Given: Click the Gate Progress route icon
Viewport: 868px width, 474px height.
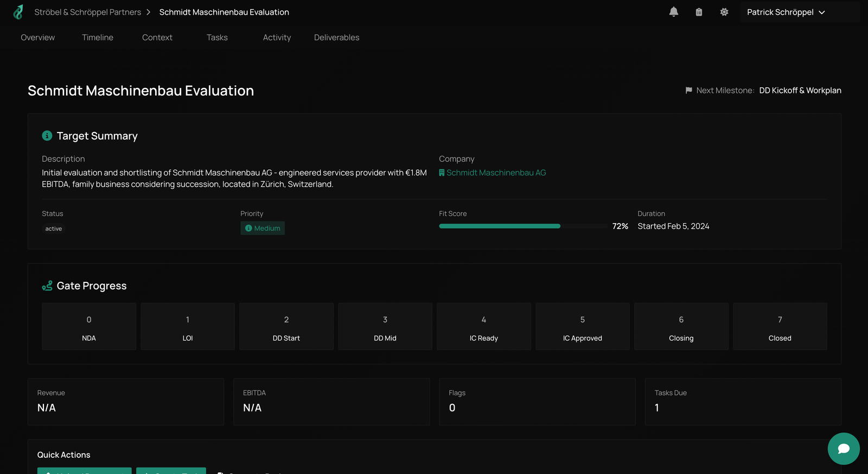Looking at the screenshot, I should coord(47,286).
